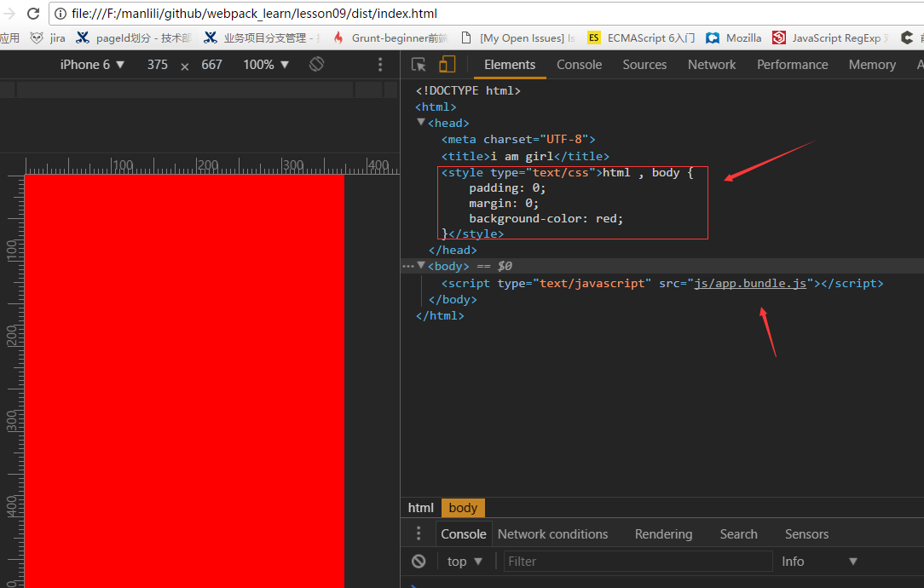Open the pageId bookmark
Screen dimensions: 924x588
(134, 37)
